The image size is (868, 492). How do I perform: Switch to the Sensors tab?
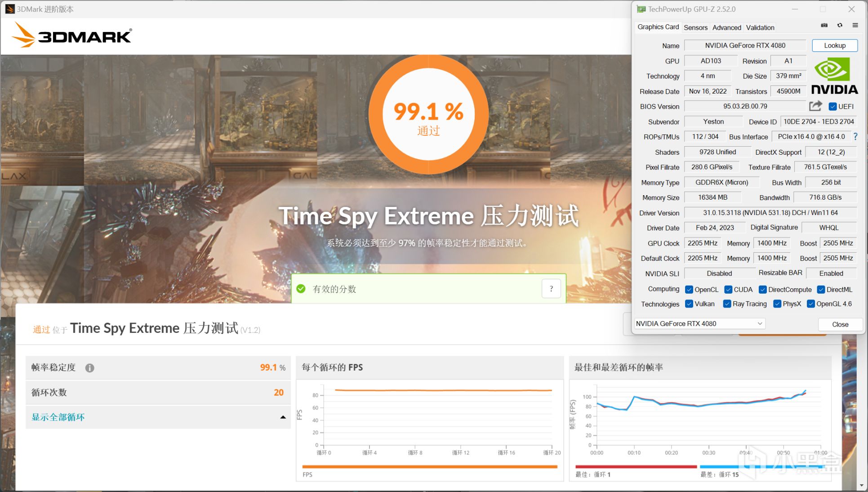pyautogui.click(x=695, y=27)
